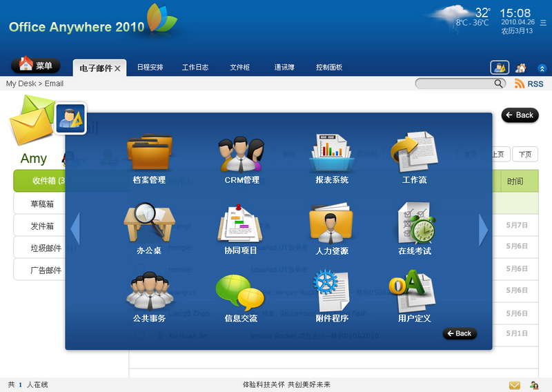Screen dimensions: 552x392
Task: Click the 时间 column header
Action: tap(515, 181)
